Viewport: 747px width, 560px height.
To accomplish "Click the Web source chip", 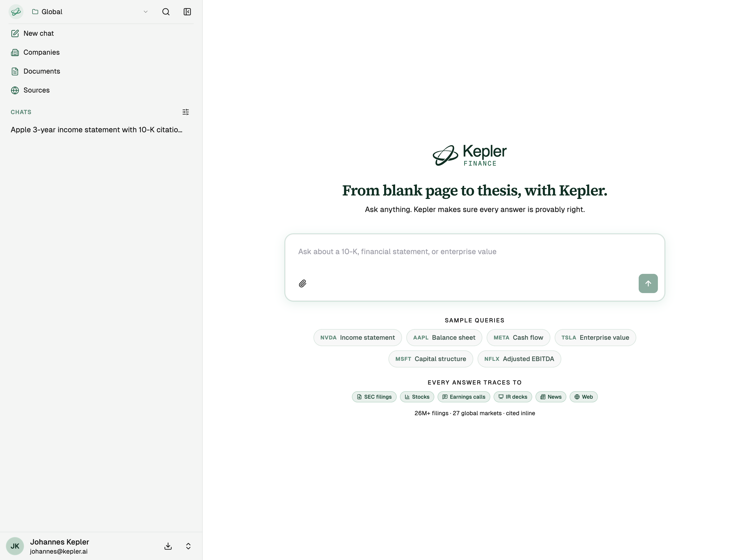I will pos(583,397).
